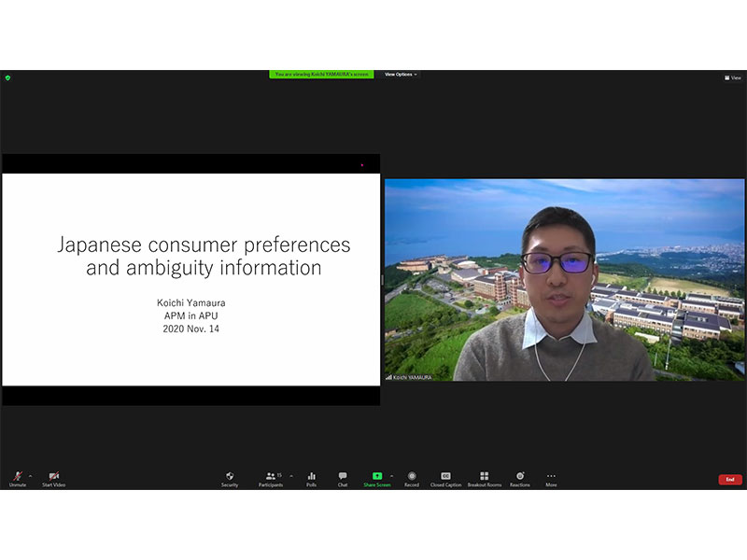
Task: Click the View button at top right
Action: pos(733,78)
